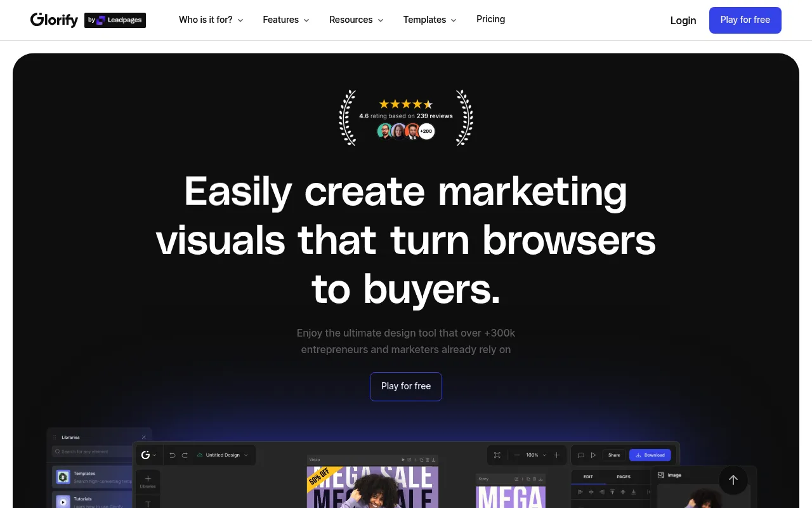Click the '4.6 rating based on 239 reviews' text
Screen dimensions: 812x508
click(406, 116)
